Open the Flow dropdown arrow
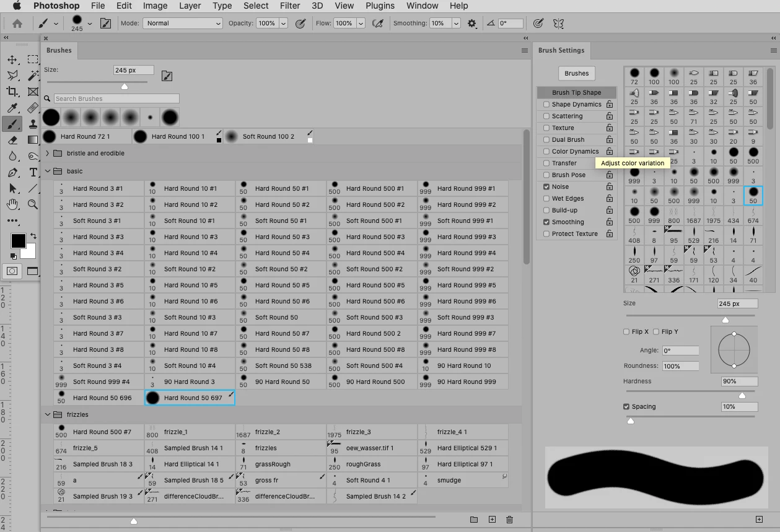This screenshot has width=780, height=532. [x=360, y=23]
